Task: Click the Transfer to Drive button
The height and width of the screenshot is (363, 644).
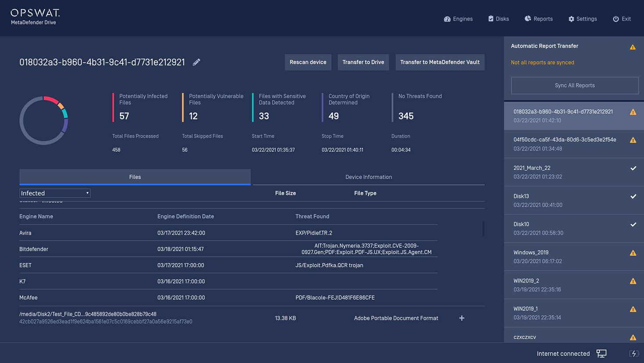Action: (363, 62)
